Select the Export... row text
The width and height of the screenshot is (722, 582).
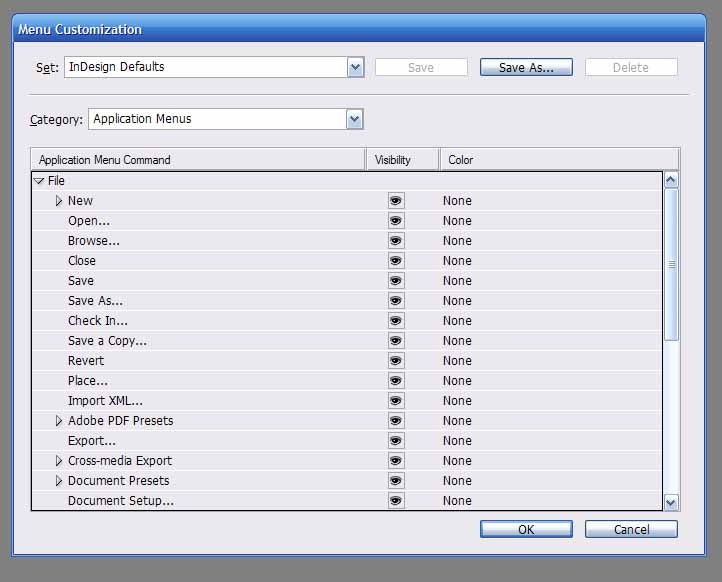(x=92, y=441)
